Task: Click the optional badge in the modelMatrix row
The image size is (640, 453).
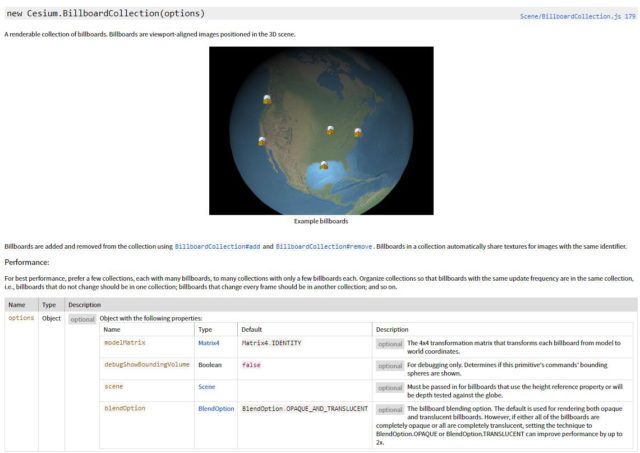Action: coord(390,344)
